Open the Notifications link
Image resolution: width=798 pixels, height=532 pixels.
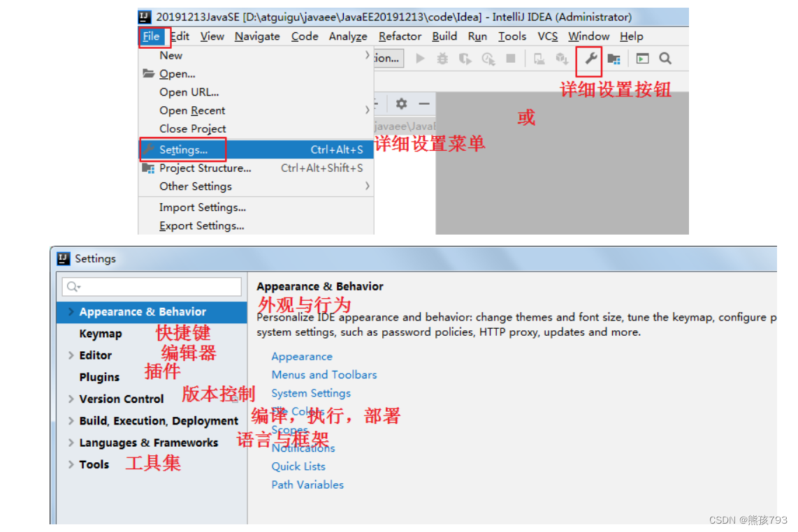[x=303, y=448]
